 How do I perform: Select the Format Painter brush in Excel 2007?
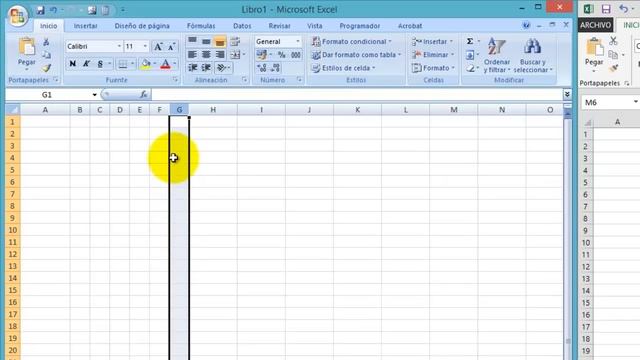pyautogui.click(x=46, y=68)
